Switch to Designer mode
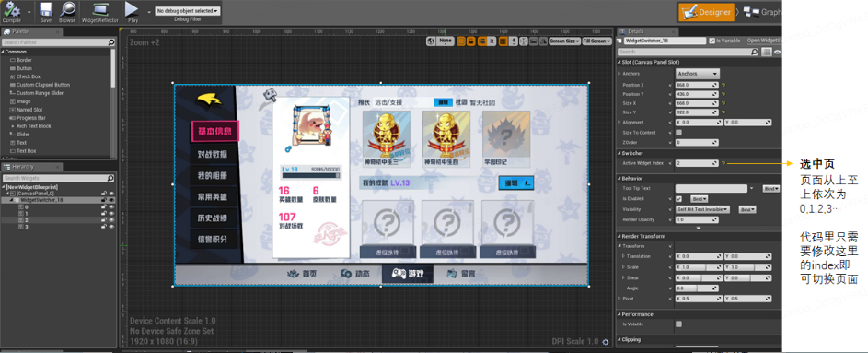Screen dimensions: 868x353 [706, 12]
